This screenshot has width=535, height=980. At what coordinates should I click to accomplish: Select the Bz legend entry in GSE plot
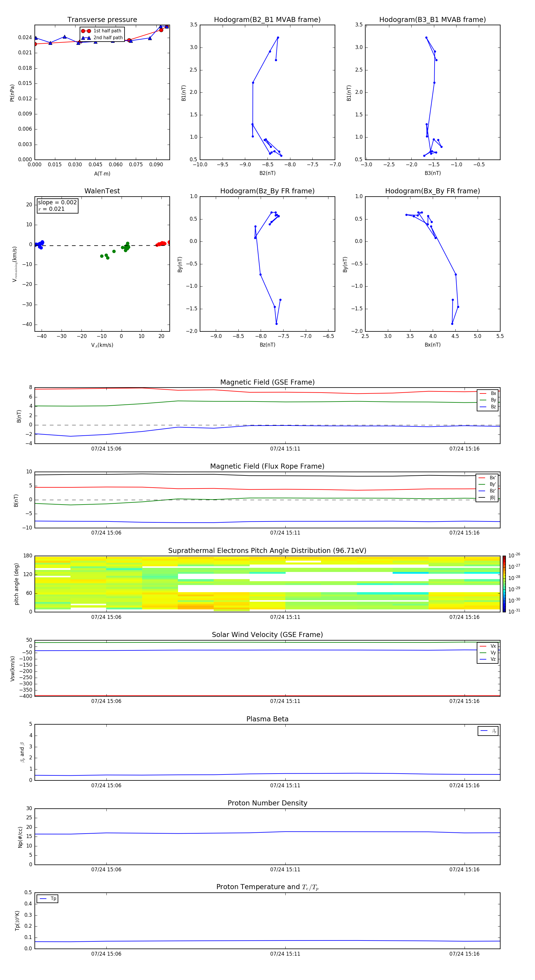[x=488, y=407]
